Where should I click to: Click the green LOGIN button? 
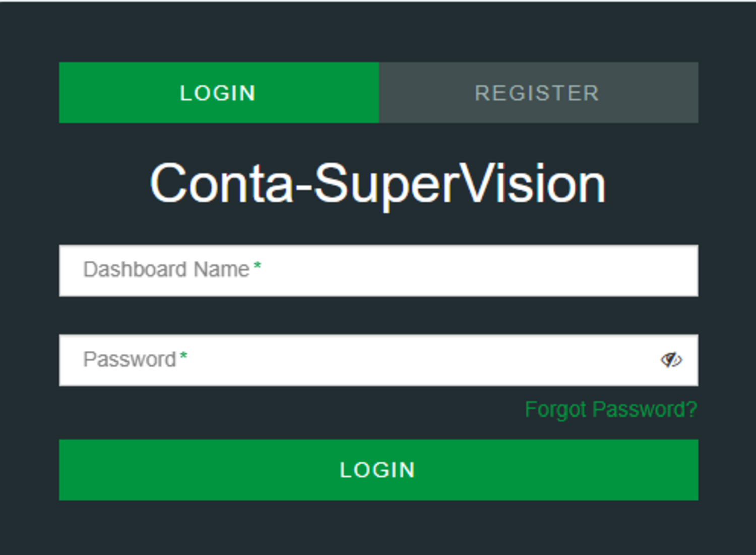click(x=378, y=470)
